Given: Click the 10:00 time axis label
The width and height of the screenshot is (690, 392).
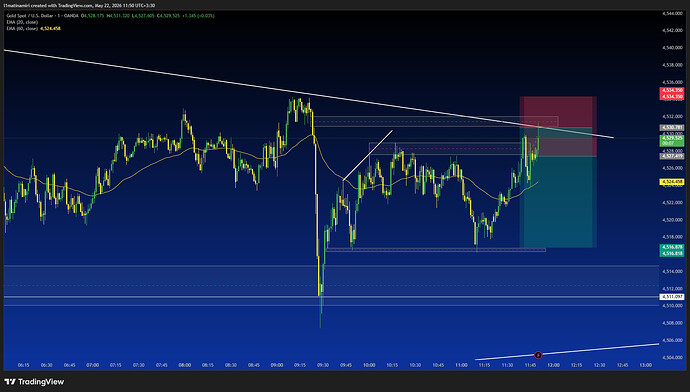Looking at the screenshot, I should (x=369, y=365).
